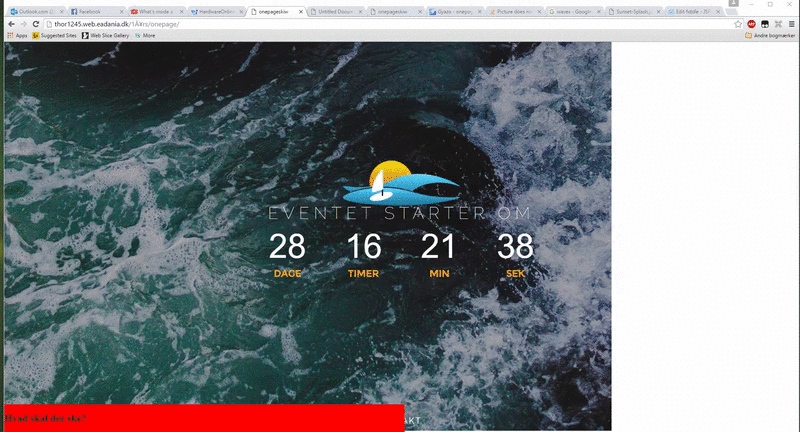Open the Adblock Plus extension icon
The image size is (800, 432).
click(x=751, y=24)
